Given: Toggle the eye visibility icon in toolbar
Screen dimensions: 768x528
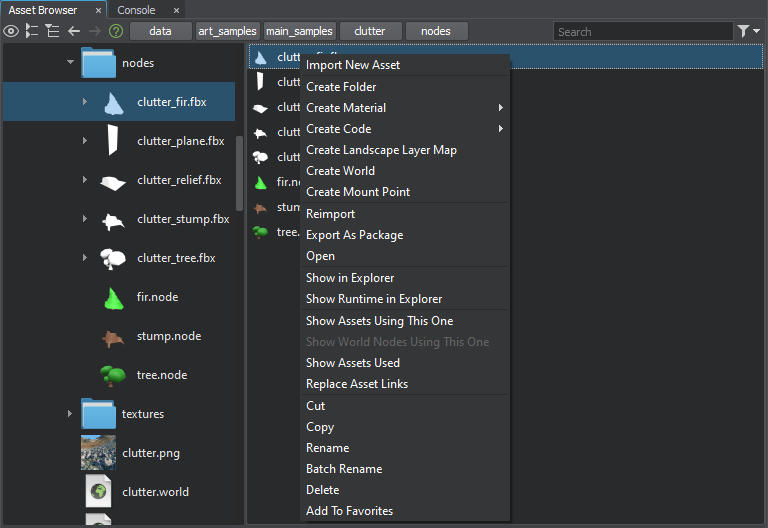Looking at the screenshot, I should pyautogui.click(x=11, y=31).
